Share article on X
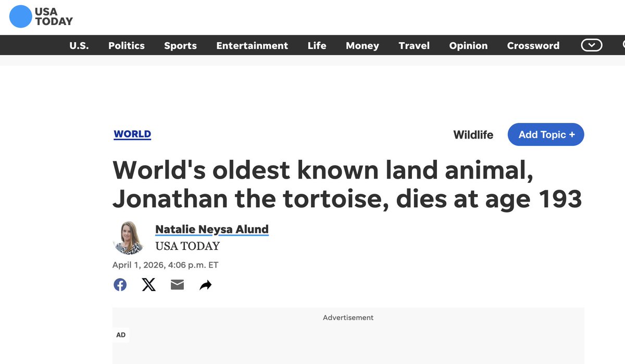Image resolution: width=625 pixels, height=364 pixels. click(x=149, y=285)
